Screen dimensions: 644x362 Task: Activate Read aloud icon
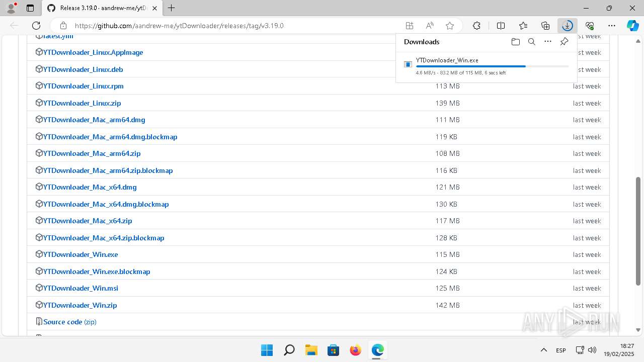430,26
